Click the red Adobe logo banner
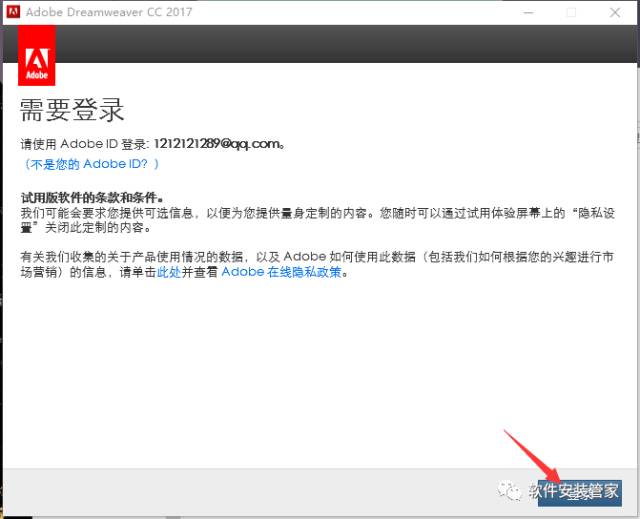Screen dimensions: 640x519 click(x=37, y=57)
